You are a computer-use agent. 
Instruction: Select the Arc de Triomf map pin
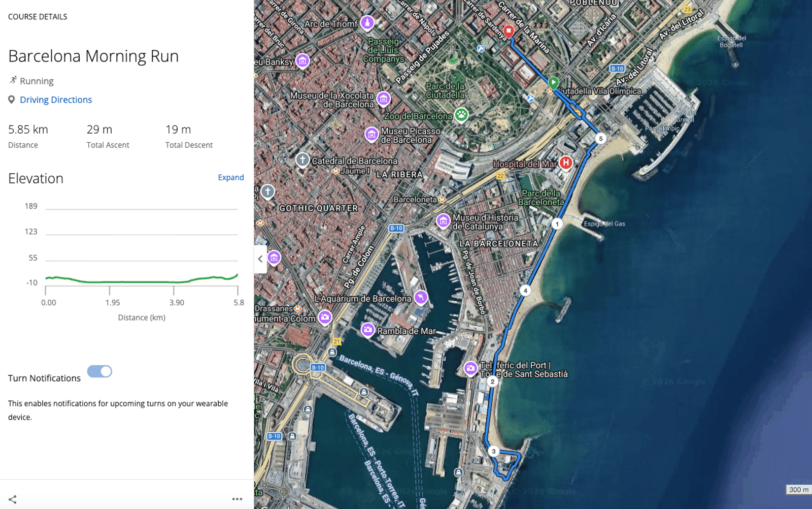[367, 23]
